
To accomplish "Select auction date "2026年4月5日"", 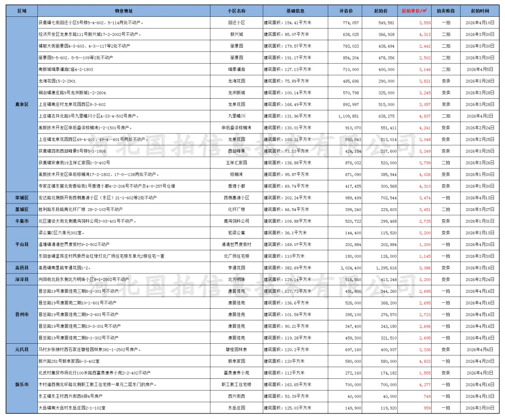I will point(480,69).
